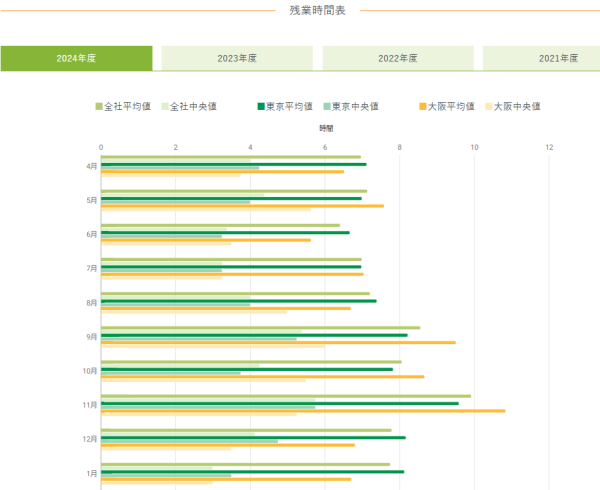Click the 11月 row label
This screenshot has height=490, width=600.
90,405
